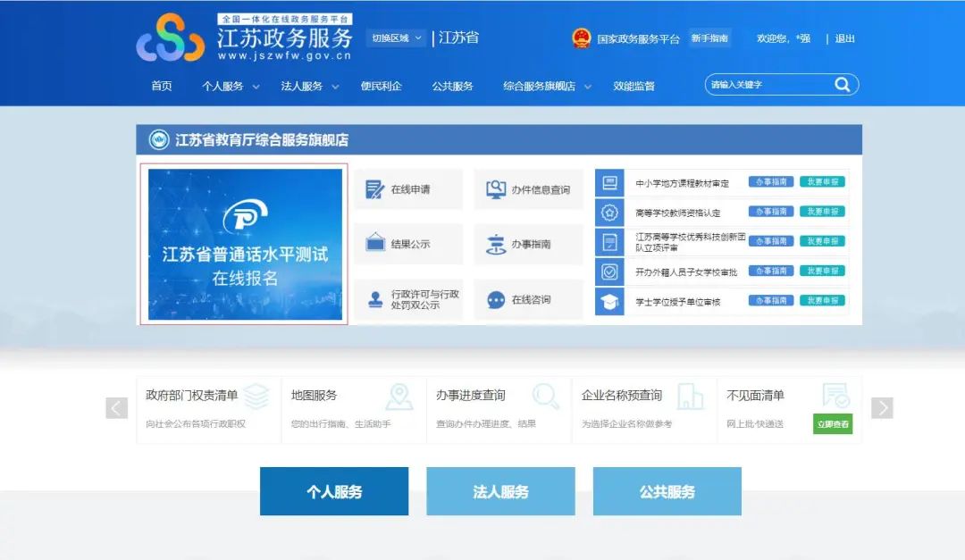Screen dimensions: 965x560
Task: Click the 欢迎您 user greeting
Action: point(784,38)
